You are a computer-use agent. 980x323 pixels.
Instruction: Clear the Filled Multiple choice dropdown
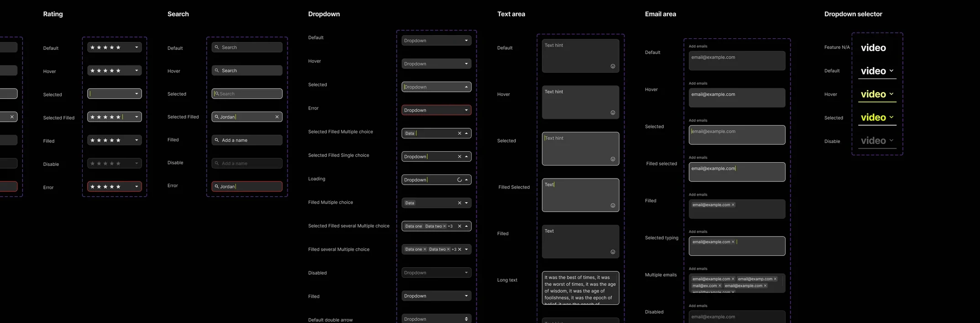pos(460,203)
